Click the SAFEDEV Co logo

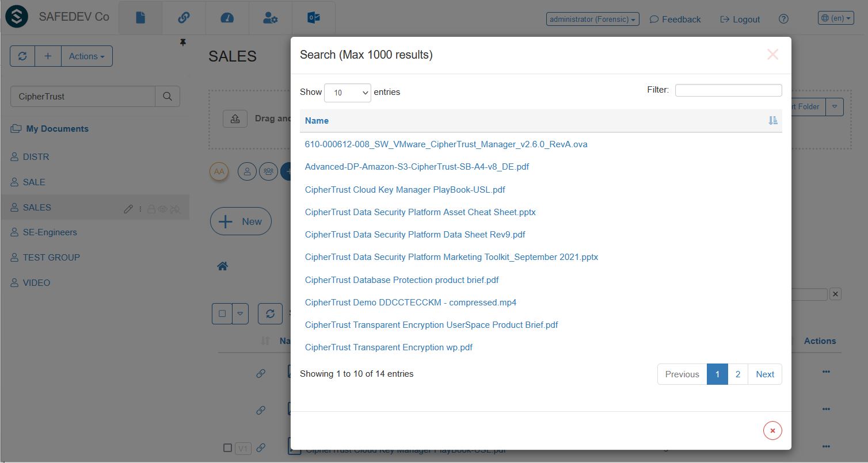(x=17, y=17)
